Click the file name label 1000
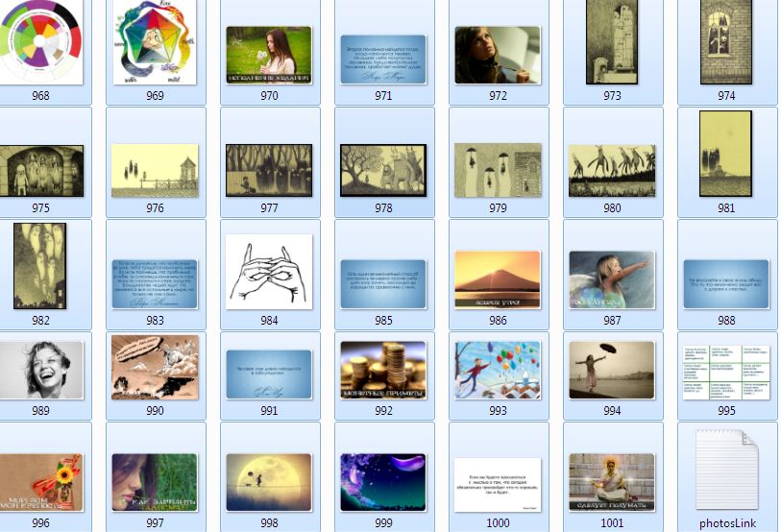781x532 pixels. coord(498,522)
